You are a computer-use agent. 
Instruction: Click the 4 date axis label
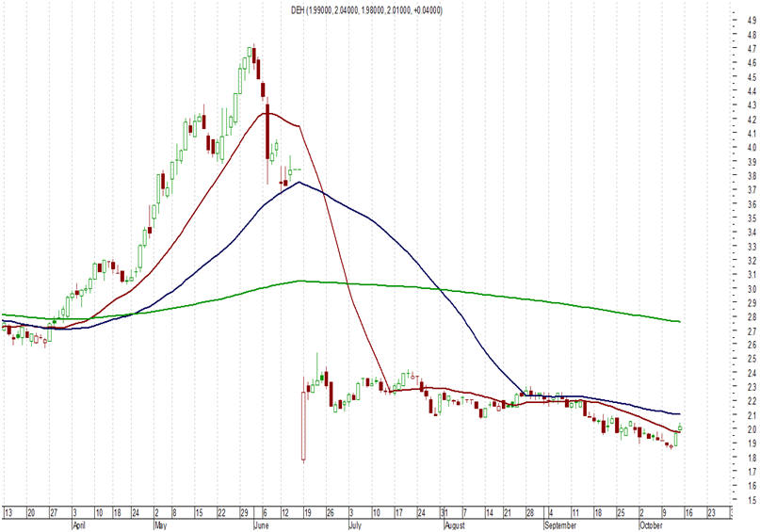(x=551, y=512)
